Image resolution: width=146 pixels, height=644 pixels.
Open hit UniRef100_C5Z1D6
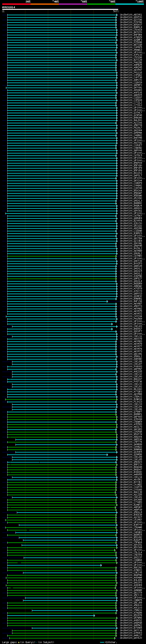[131, 58]
